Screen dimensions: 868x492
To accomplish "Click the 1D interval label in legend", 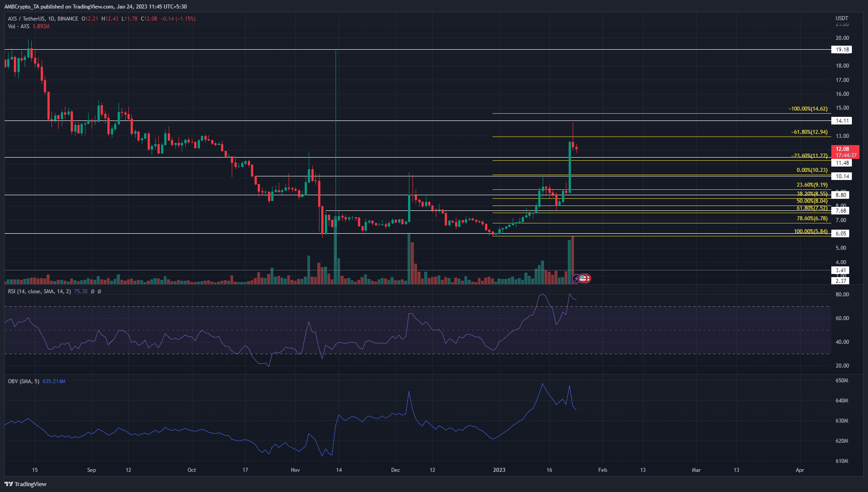I will pyautogui.click(x=51, y=19).
